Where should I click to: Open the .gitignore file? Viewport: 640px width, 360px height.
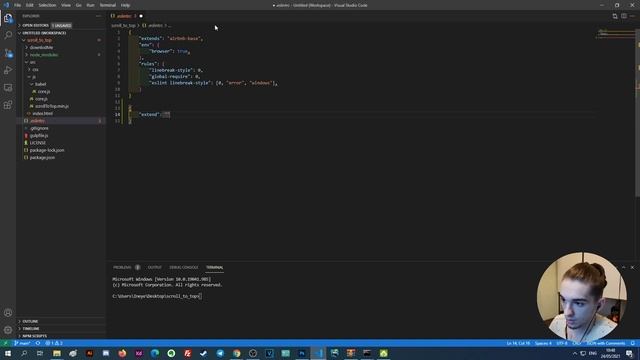[39, 128]
